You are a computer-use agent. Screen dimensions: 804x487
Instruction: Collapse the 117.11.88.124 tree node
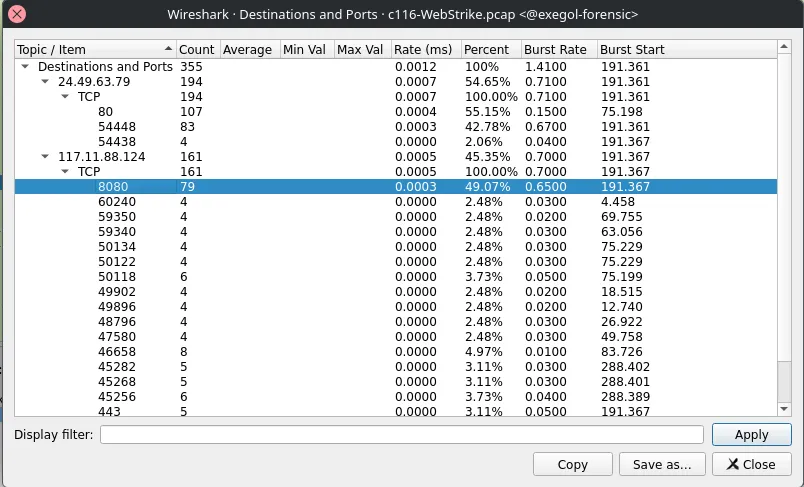coord(45,156)
